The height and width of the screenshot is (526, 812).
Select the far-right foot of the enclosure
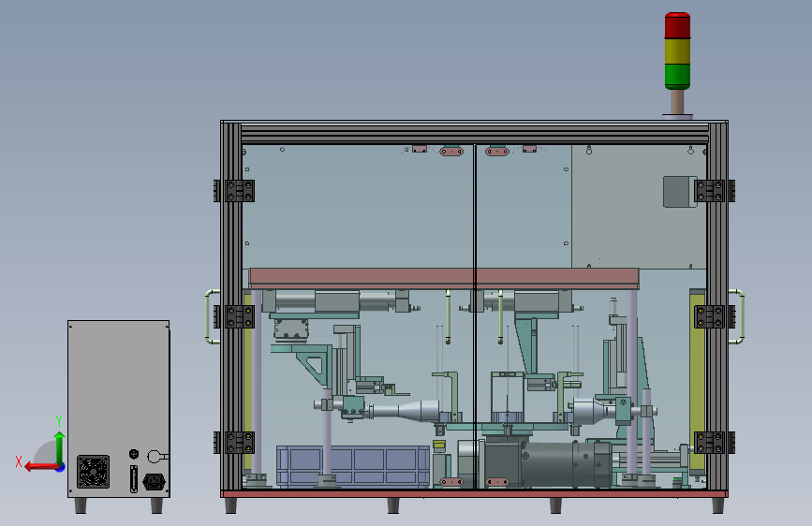pyautogui.click(x=717, y=505)
